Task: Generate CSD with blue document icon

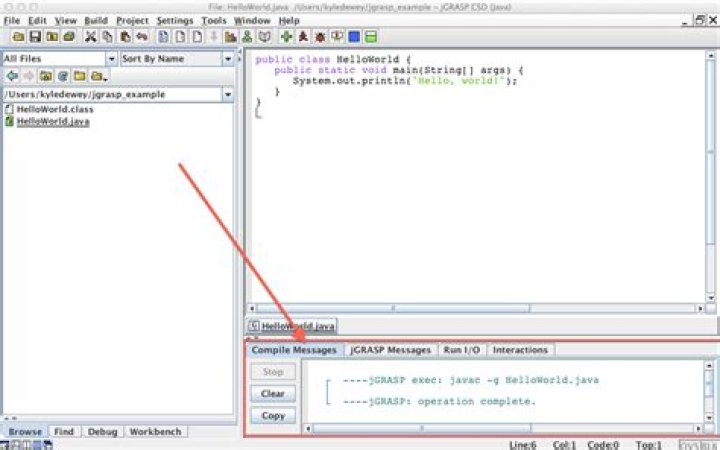Action: pyautogui.click(x=163, y=36)
